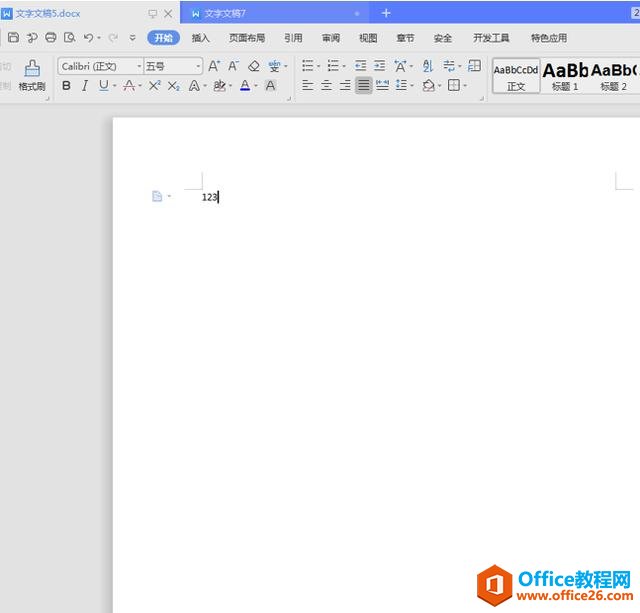Open the 开发工具 (Developer) tab

[491, 38]
